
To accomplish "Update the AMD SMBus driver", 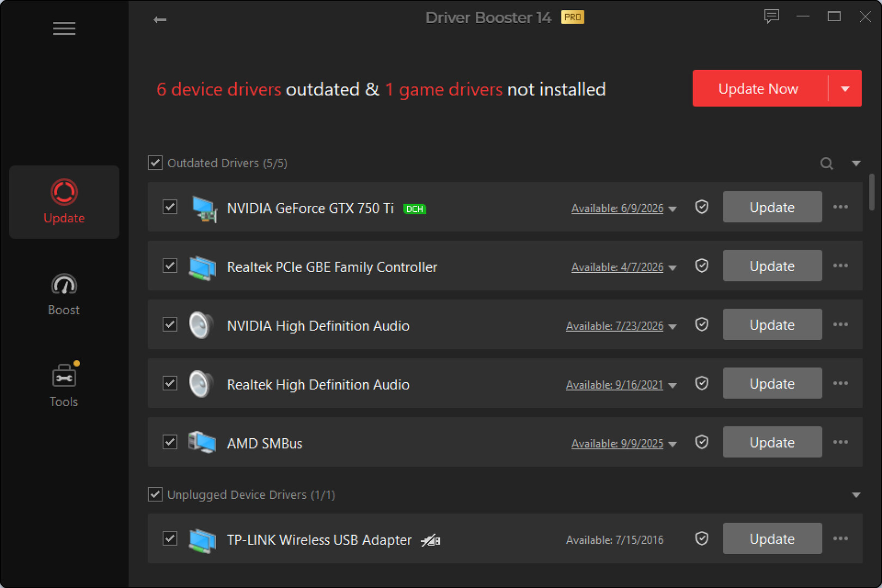I will point(772,442).
